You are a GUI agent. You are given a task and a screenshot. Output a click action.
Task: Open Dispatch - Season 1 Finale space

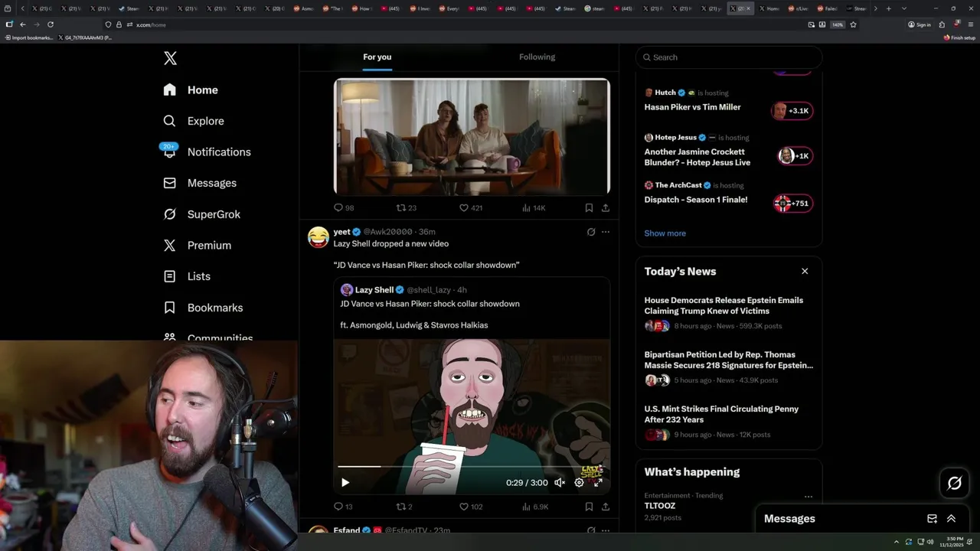tap(695, 200)
